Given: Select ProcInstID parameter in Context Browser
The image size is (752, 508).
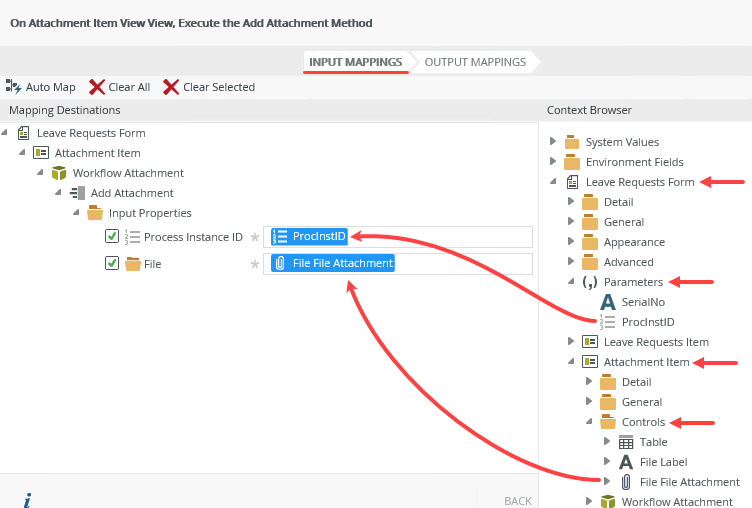Looking at the screenshot, I should (x=647, y=322).
